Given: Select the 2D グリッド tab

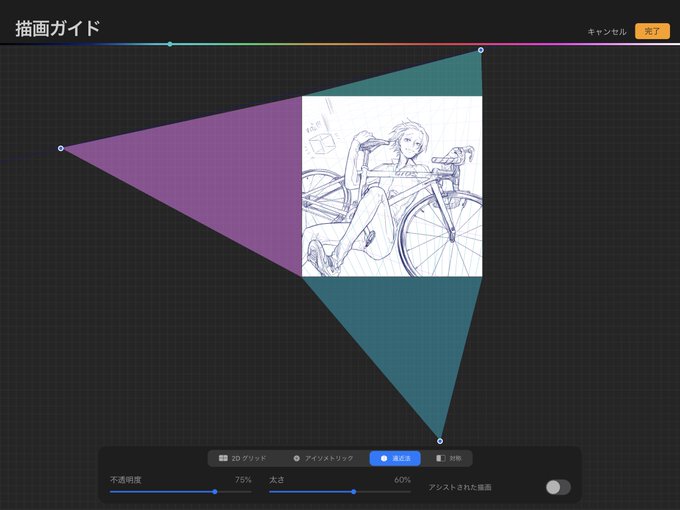Looking at the screenshot, I should pos(242,458).
